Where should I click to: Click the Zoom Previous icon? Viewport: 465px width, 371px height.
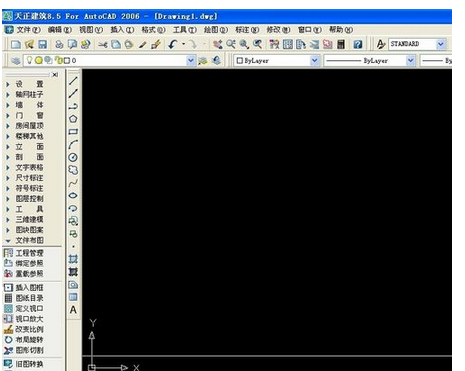point(257,44)
